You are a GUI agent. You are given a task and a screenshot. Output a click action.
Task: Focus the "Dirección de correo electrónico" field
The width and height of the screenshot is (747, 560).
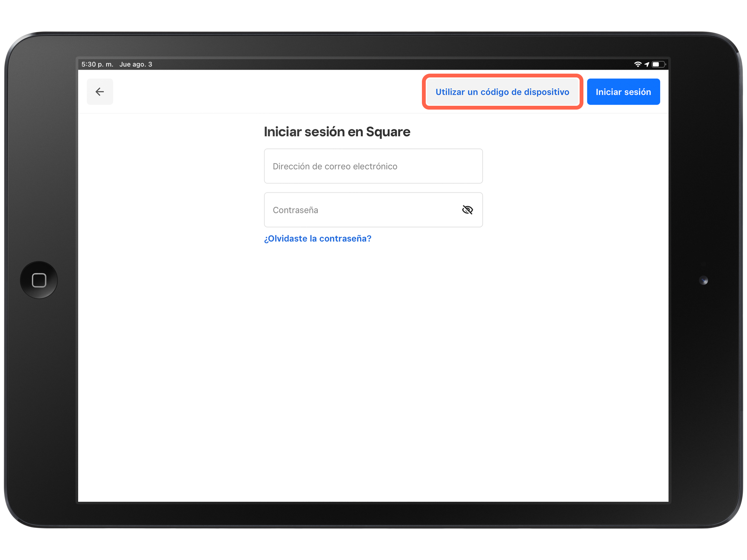[x=373, y=166]
